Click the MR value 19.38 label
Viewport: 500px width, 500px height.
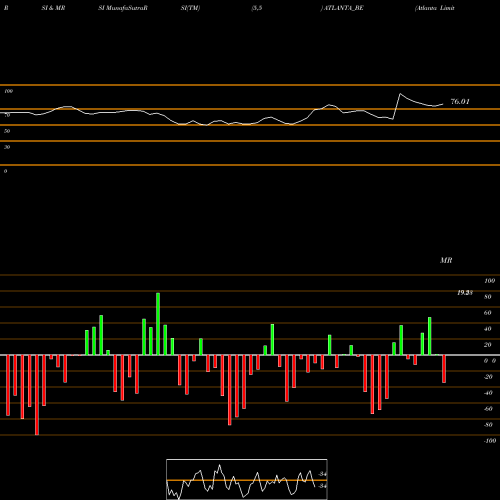coord(465,293)
